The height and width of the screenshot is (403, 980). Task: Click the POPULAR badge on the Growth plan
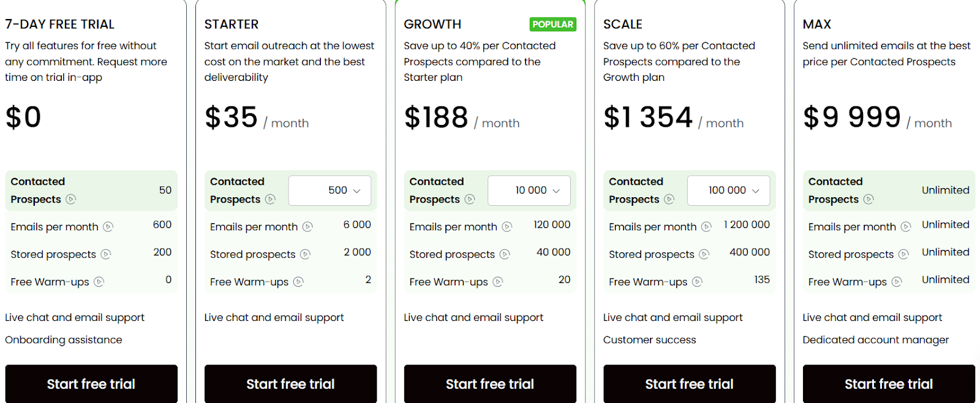(552, 24)
